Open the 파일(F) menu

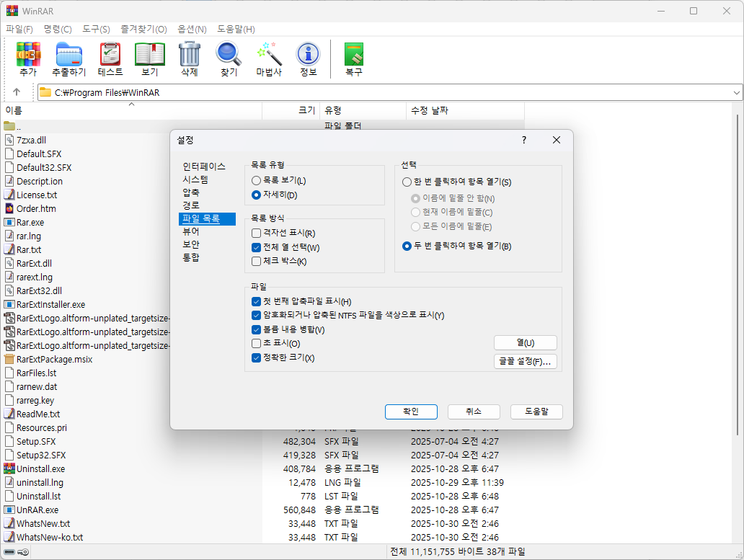[19, 30]
